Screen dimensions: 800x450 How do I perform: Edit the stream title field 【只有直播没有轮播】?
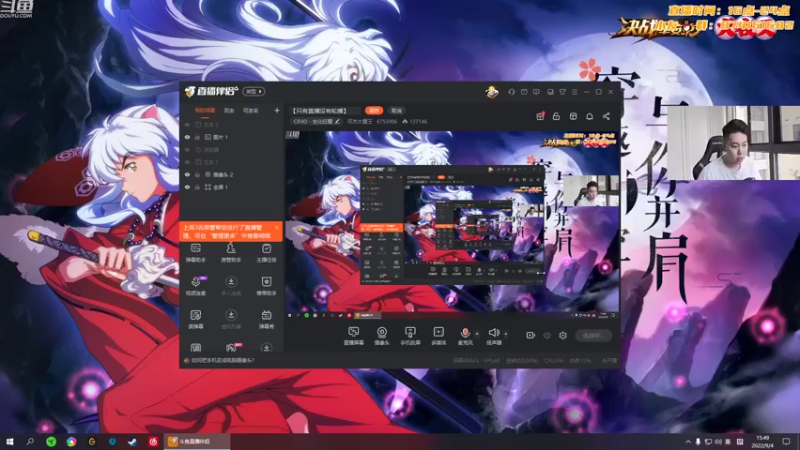(325, 110)
